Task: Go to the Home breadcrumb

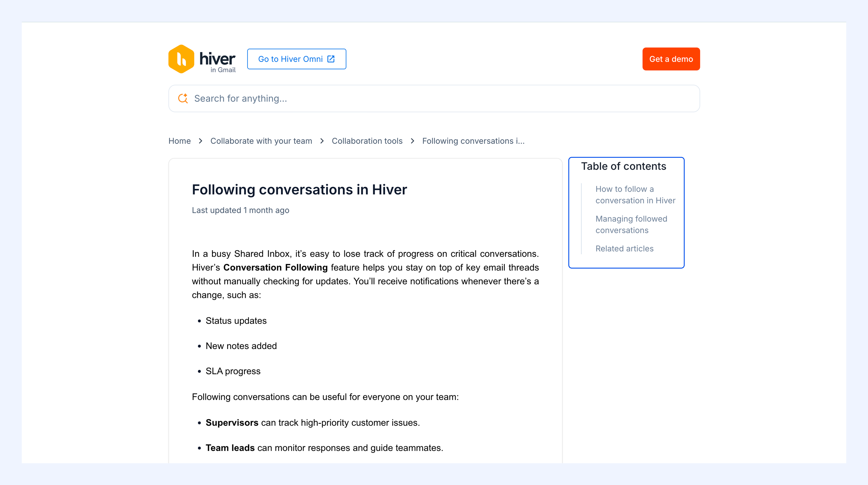Action: tap(180, 141)
